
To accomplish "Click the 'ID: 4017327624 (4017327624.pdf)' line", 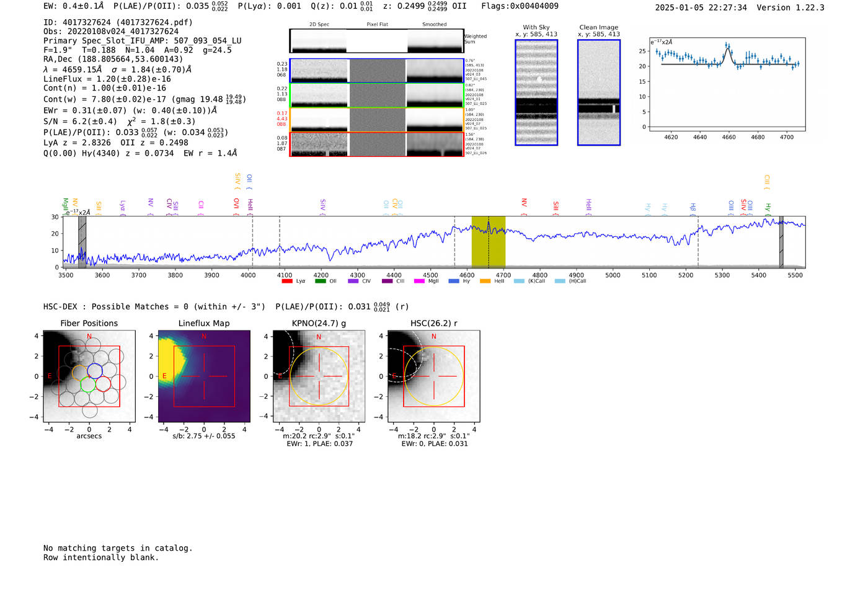I will (118, 22).
